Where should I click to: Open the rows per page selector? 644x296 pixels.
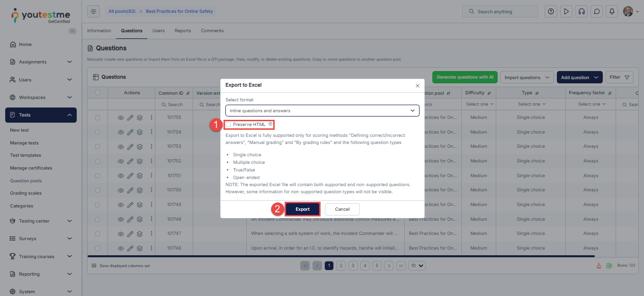[x=417, y=266]
